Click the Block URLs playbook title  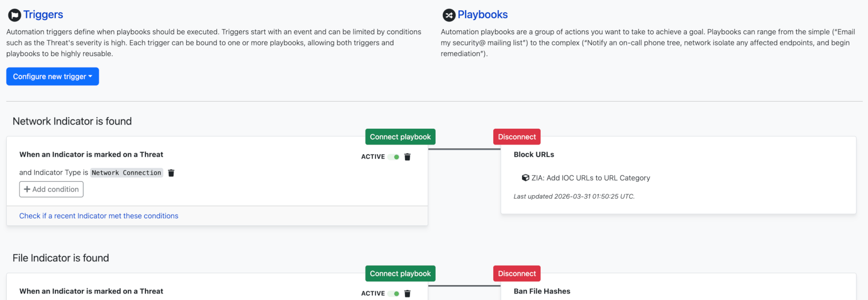534,155
